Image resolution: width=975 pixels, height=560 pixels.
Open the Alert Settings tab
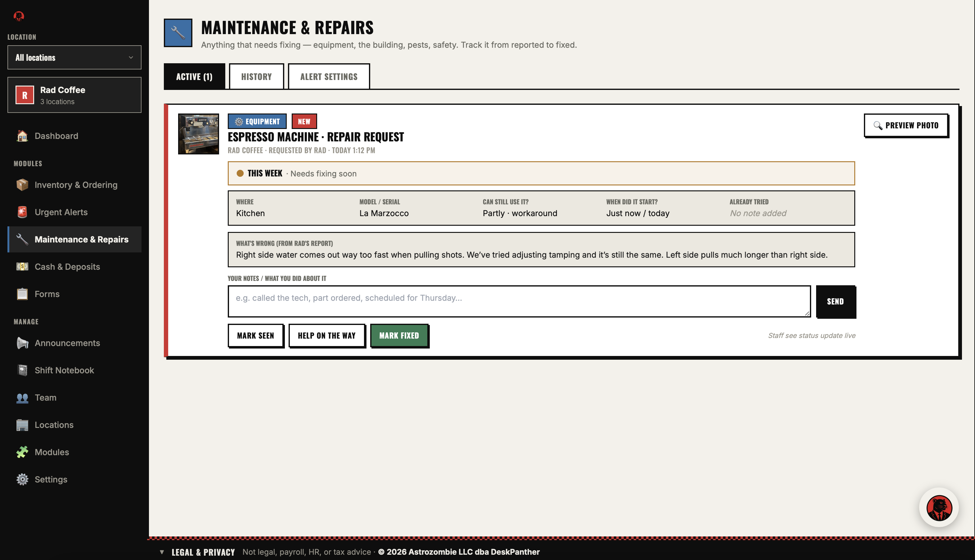(x=329, y=77)
